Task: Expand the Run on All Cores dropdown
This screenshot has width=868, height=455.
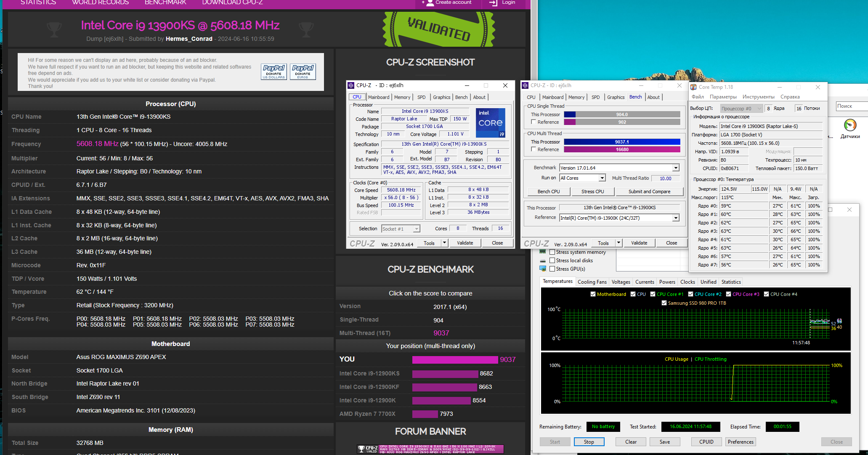Action: [x=602, y=178]
